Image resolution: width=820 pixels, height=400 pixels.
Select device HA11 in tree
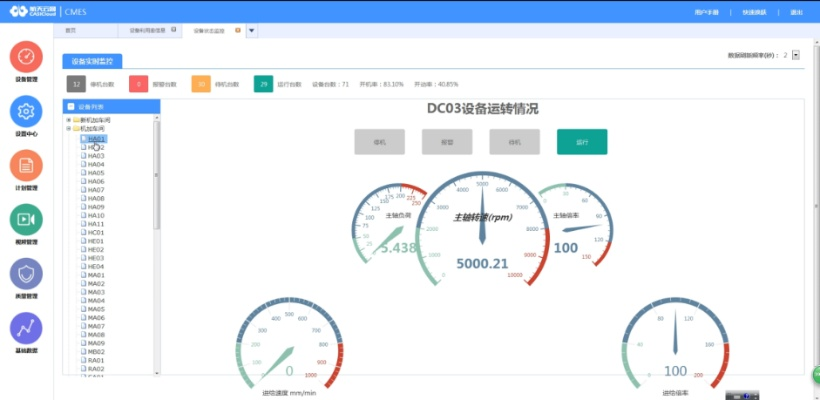point(96,224)
